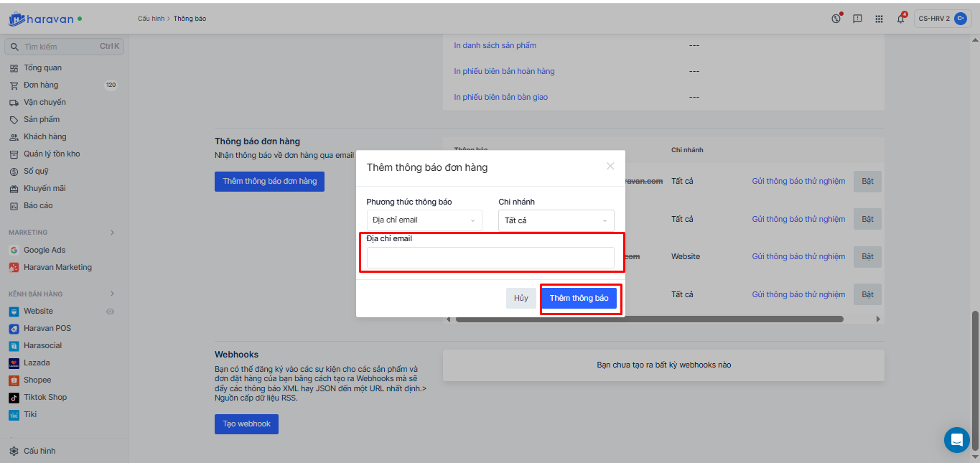Click the Thêm thông báo submit button
980x463 pixels.
coord(579,298)
